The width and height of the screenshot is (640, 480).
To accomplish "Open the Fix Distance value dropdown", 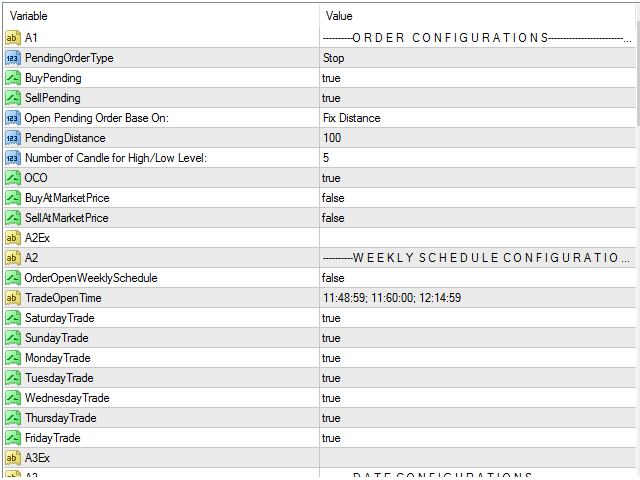I will [x=478, y=118].
